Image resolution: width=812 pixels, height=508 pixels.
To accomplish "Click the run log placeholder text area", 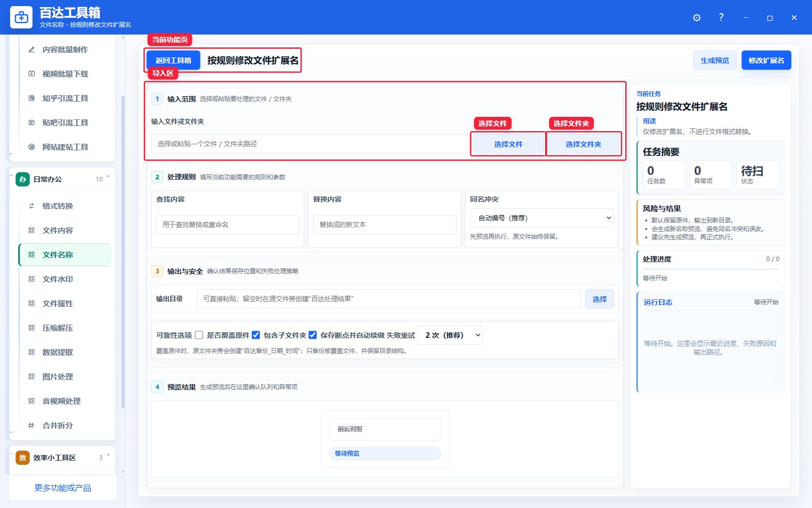I will pyautogui.click(x=710, y=348).
